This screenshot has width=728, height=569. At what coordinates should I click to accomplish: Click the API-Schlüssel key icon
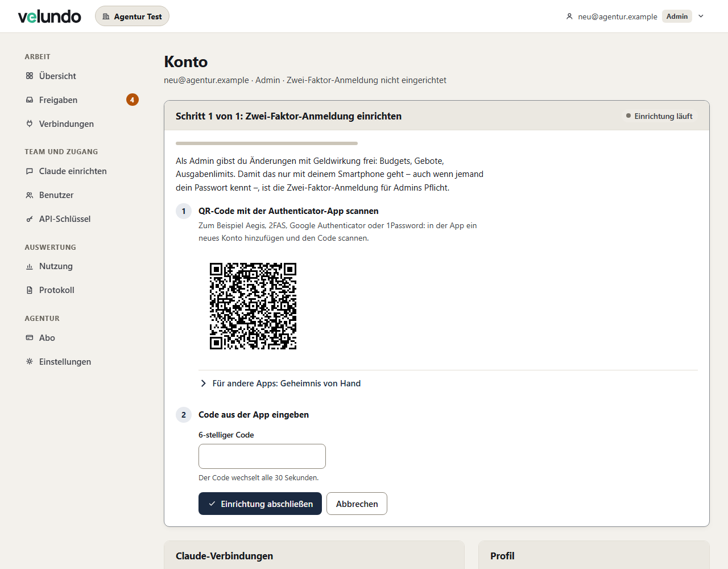(x=30, y=218)
